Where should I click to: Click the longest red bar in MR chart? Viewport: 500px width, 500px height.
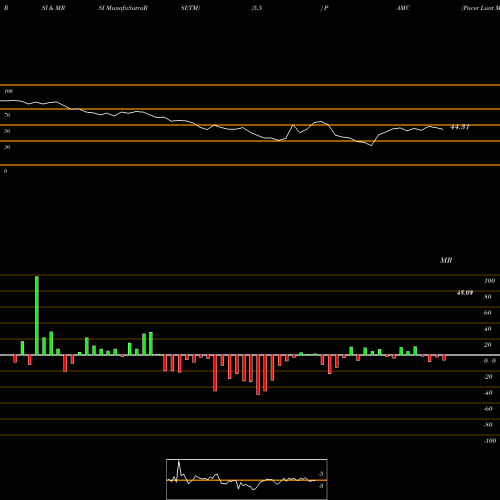pyautogui.click(x=258, y=375)
